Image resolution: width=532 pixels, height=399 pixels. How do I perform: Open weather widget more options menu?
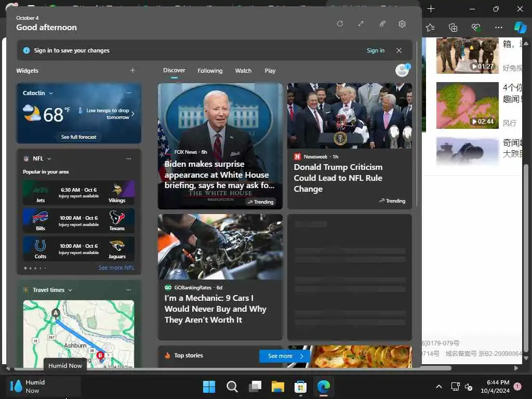click(x=129, y=92)
